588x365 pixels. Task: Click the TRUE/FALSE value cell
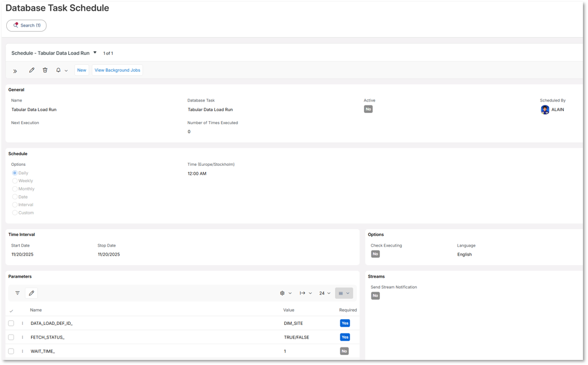coord(297,337)
